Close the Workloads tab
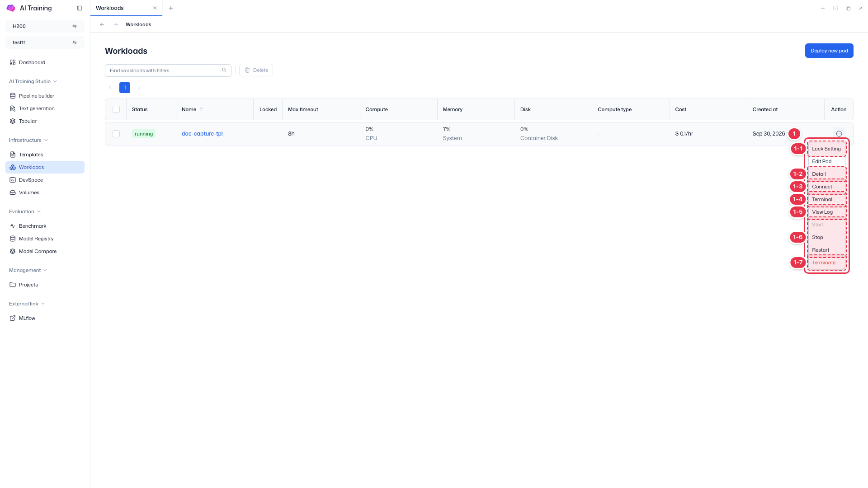This screenshot has width=868, height=488. point(155,8)
